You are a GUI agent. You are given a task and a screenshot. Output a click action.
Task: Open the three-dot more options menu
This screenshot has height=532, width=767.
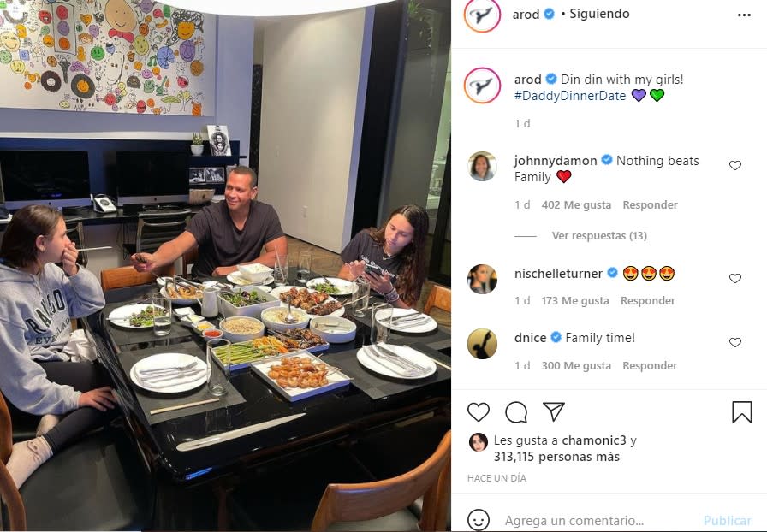pos(744,15)
